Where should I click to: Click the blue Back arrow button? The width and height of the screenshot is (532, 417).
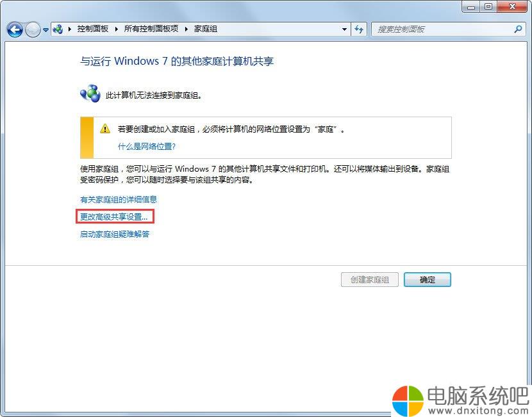point(15,30)
